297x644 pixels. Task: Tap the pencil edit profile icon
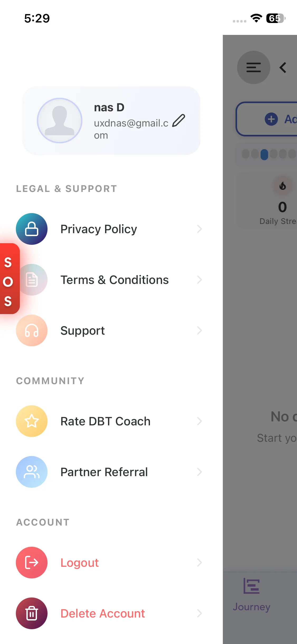(x=178, y=121)
